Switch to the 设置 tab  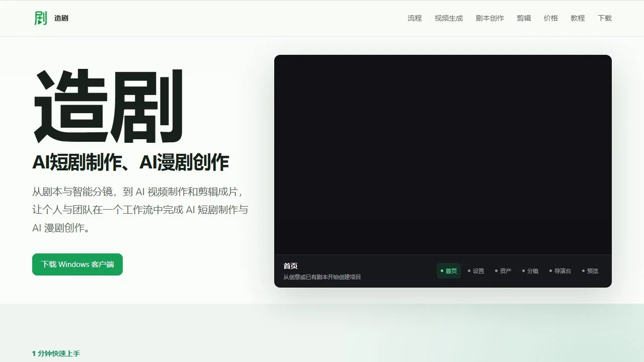pos(476,271)
